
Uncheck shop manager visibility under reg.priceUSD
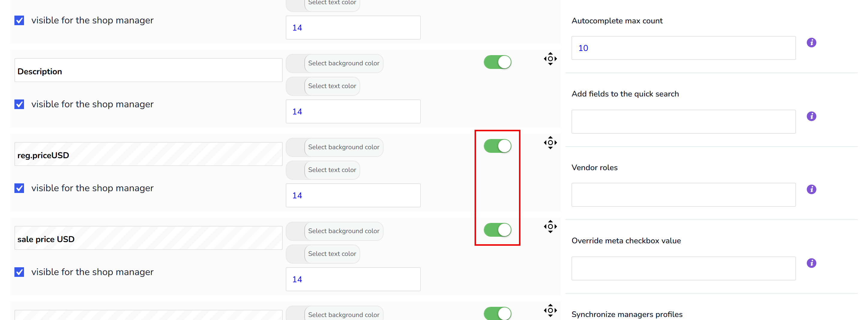pyautogui.click(x=19, y=188)
